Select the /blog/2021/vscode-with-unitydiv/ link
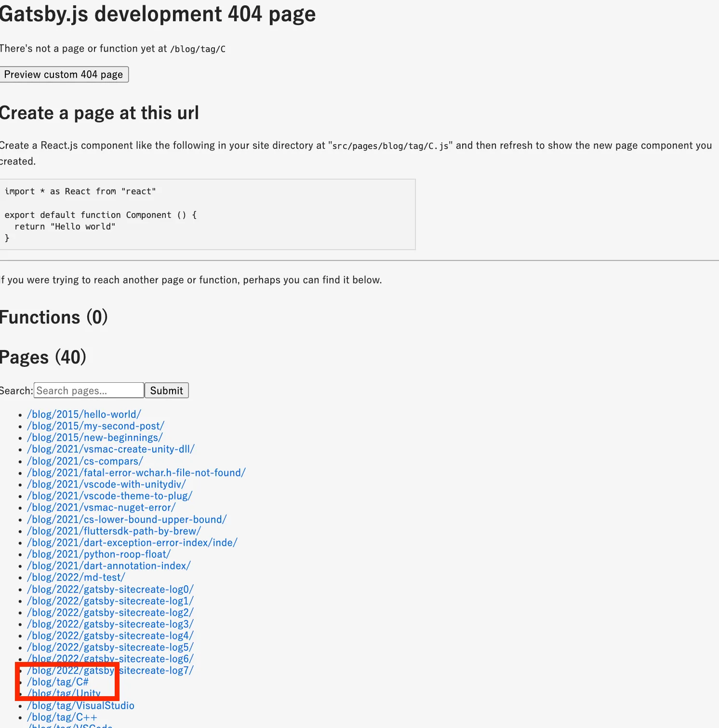This screenshot has height=728, width=719. [107, 485]
